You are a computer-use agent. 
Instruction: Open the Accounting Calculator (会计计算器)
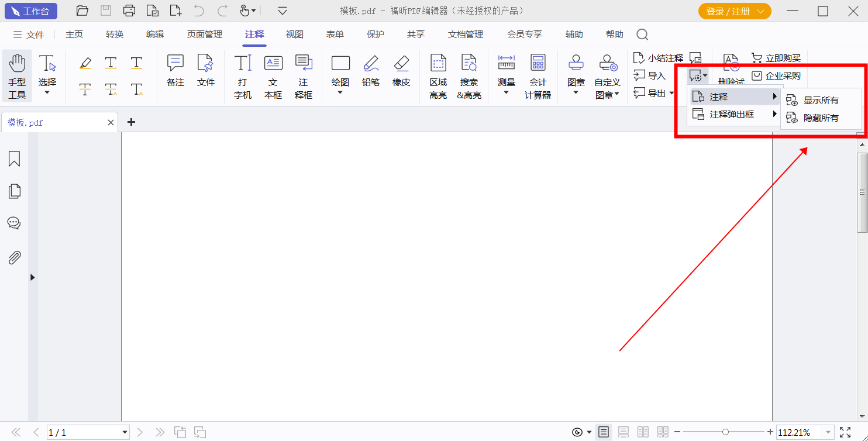[538, 77]
